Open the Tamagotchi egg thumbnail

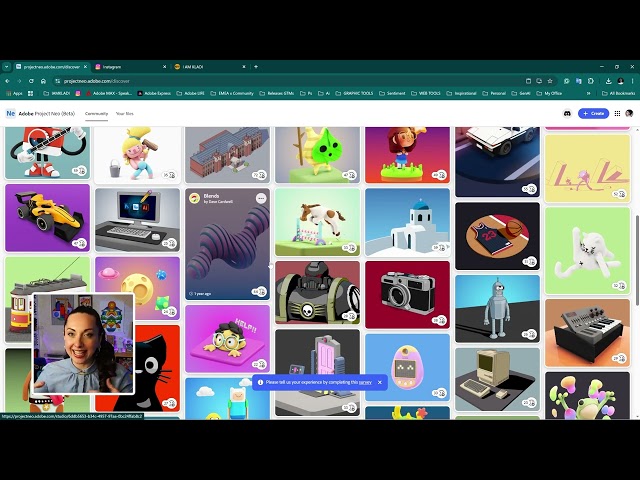click(x=407, y=367)
